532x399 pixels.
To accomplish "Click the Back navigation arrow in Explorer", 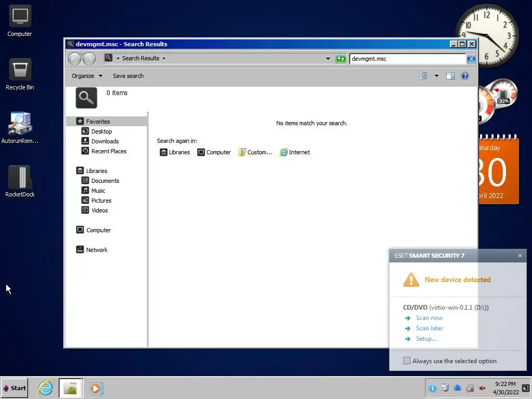I will click(74, 59).
